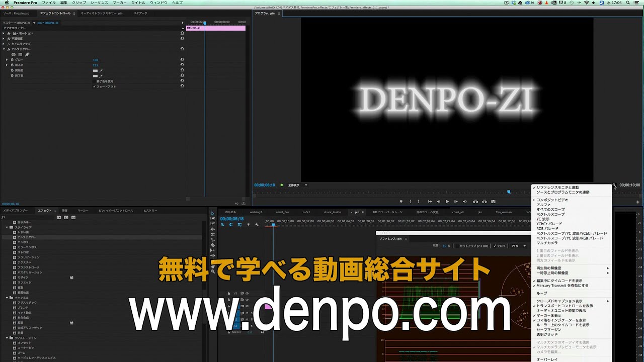The image size is (644, 362).
Task: Select the Selection tool in Tools panel
Action: [213, 213]
